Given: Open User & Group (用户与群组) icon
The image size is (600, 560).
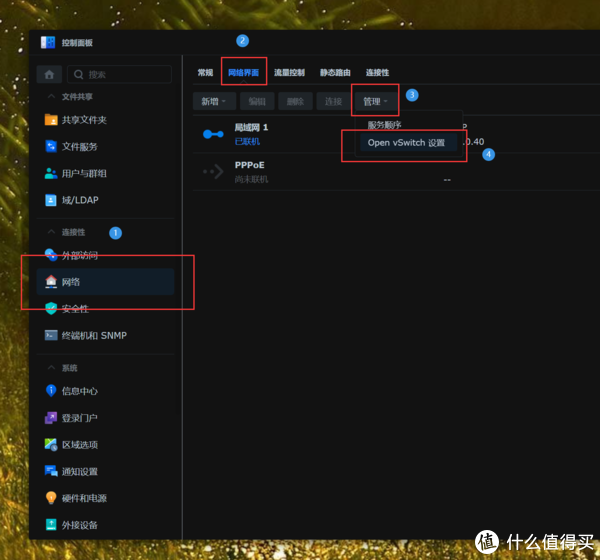Looking at the screenshot, I should (x=51, y=173).
